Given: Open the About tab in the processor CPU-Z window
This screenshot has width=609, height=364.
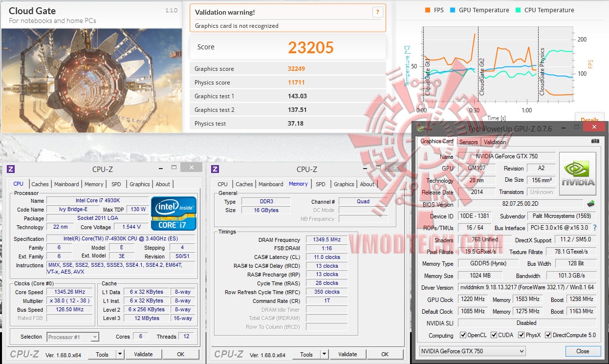Looking at the screenshot, I should click(163, 184).
